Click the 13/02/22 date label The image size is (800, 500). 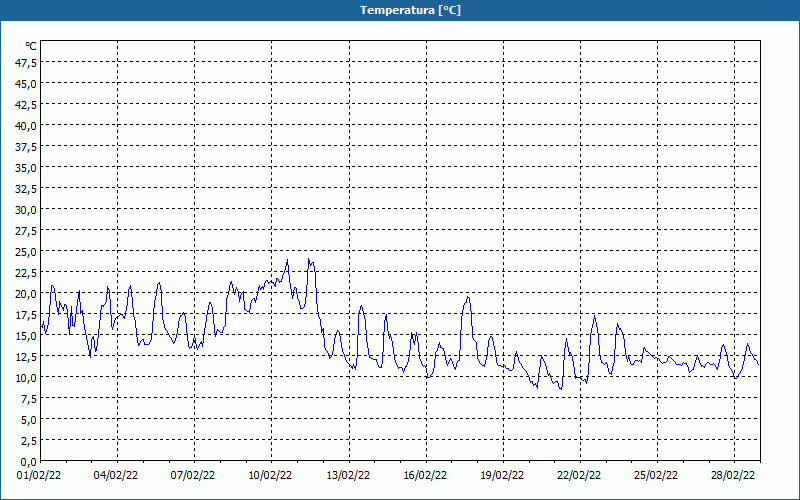coord(348,476)
